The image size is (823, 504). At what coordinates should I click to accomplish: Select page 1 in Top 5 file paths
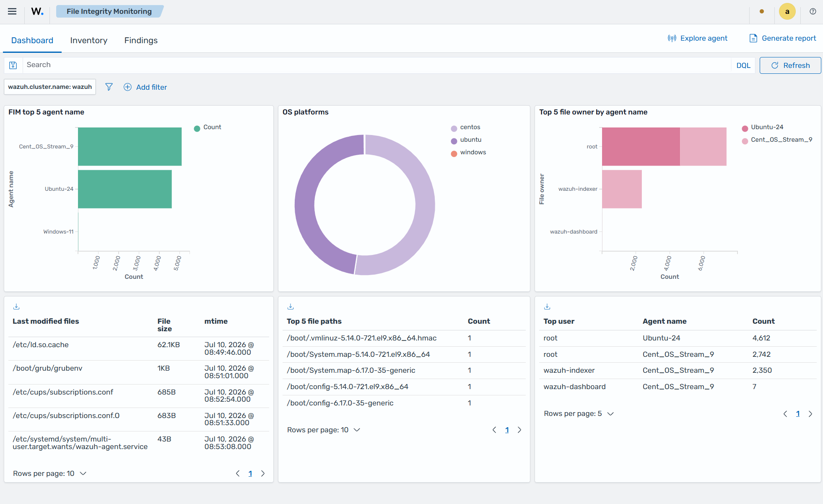click(507, 430)
